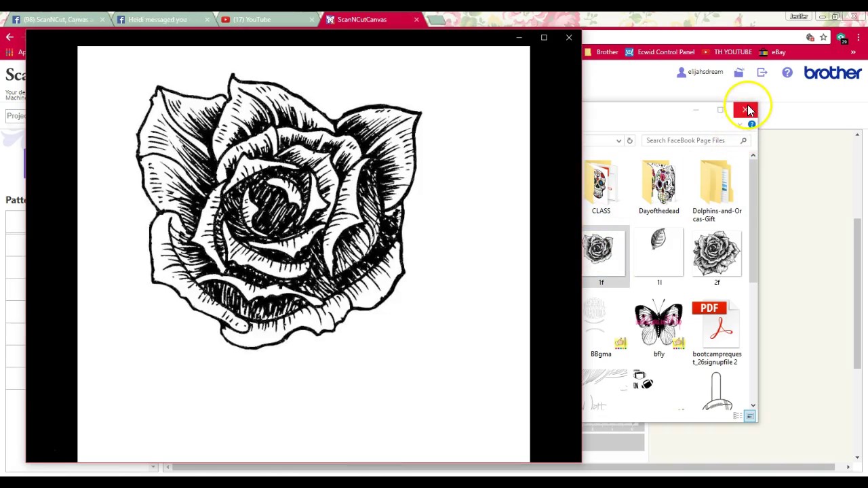Click the sign-out icon next to elijahsdream
Screen dimensions: 868x488
[x=762, y=72]
